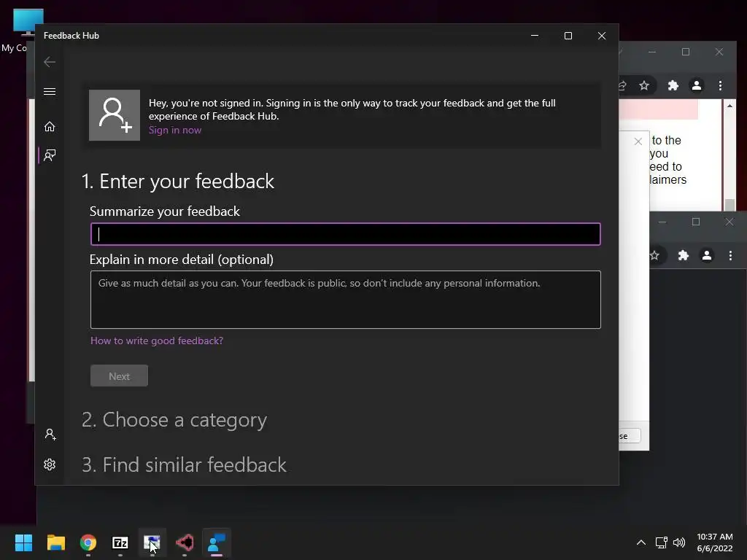This screenshot has width=747, height=560.
Task: Click the monitor app icon on taskbar
Action: click(x=152, y=542)
